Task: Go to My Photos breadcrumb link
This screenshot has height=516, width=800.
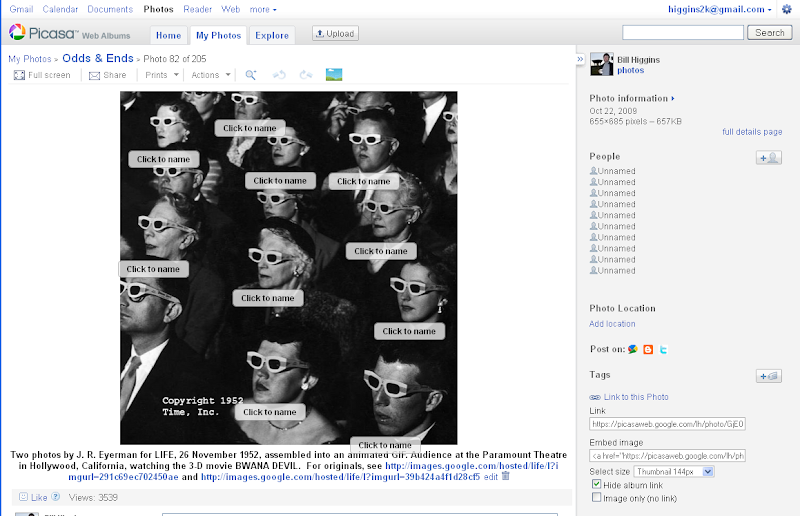Action: (x=30, y=59)
